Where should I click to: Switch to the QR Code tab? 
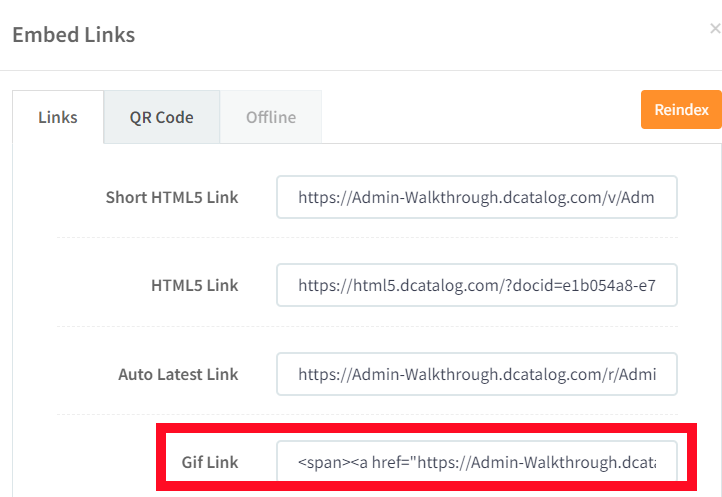(x=162, y=117)
